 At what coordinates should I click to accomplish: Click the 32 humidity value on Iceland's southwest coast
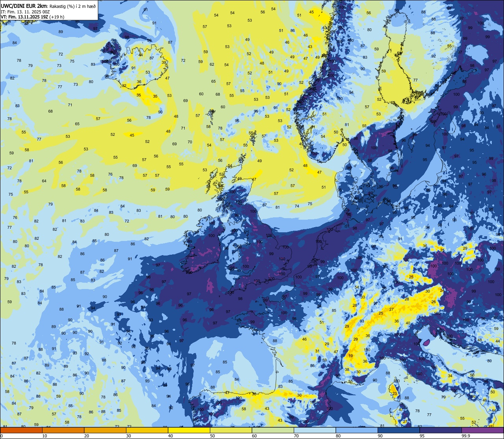[x=124, y=85]
